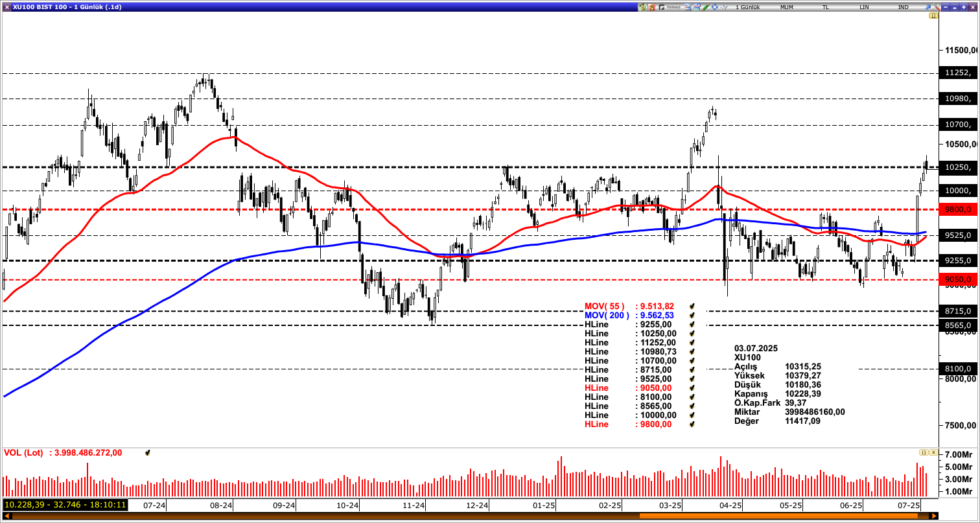
Task: Click the left scroll arrow on time scrollbar
Action: pyautogui.click(x=7, y=516)
